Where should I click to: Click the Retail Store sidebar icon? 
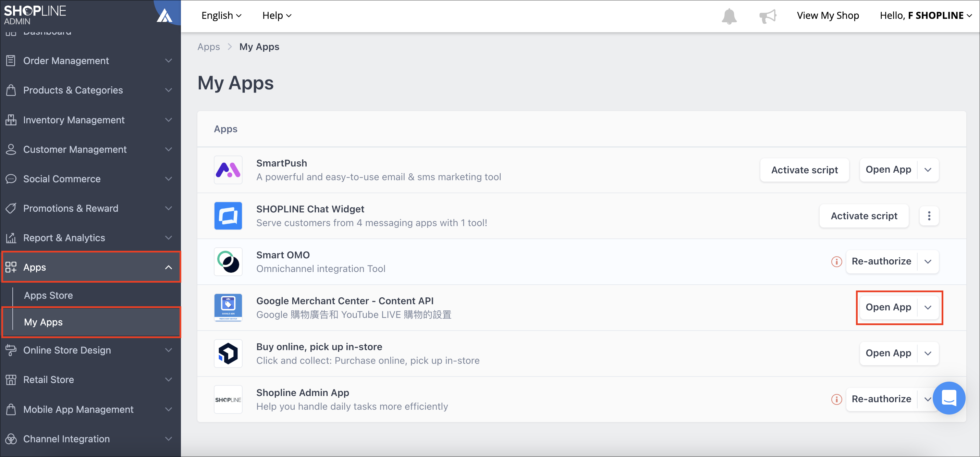pos(11,380)
